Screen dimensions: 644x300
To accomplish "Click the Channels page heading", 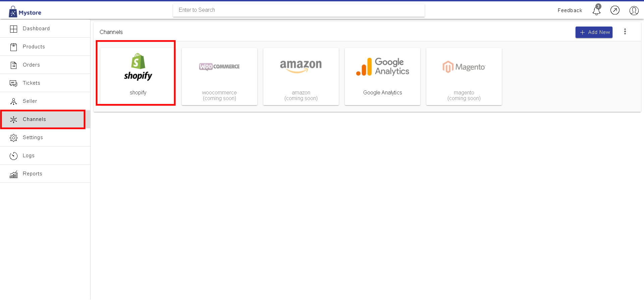I will click(111, 32).
